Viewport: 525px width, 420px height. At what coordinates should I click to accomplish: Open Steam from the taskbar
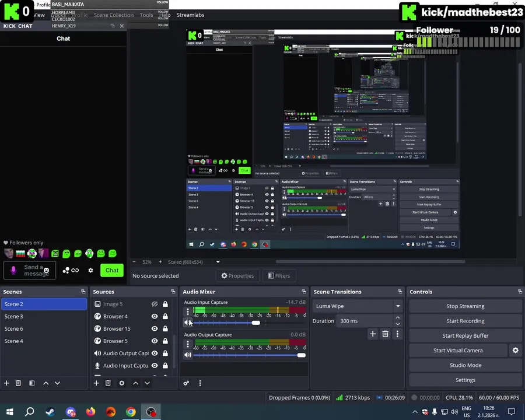(50, 412)
